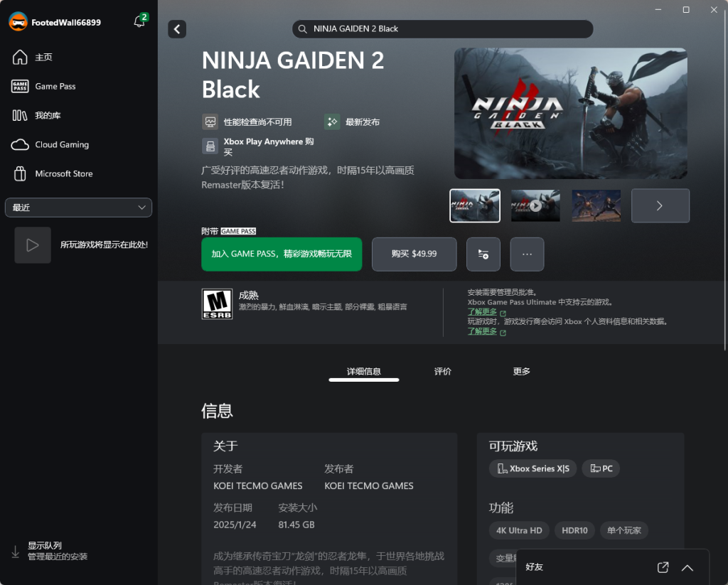Switch to 详细信息 tab
728x585 pixels.
363,372
